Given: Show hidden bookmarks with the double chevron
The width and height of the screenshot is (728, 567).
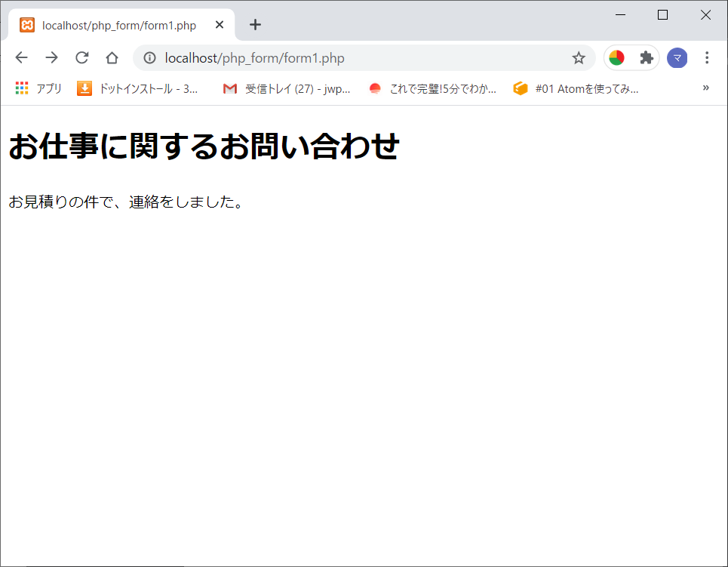Looking at the screenshot, I should coord(705,88).
